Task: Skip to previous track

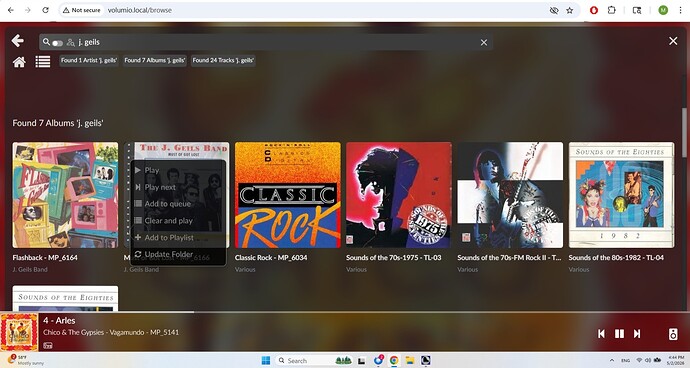Action: coord(601,334)
